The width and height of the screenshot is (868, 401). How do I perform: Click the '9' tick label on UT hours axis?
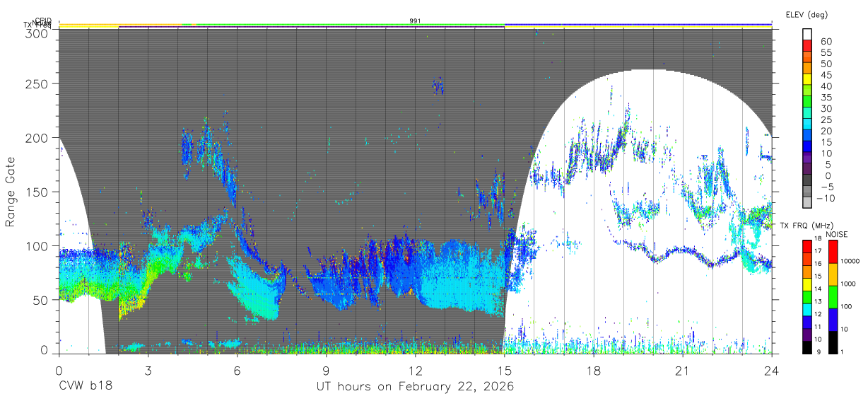pyautogui.click(x=326, y=371)
